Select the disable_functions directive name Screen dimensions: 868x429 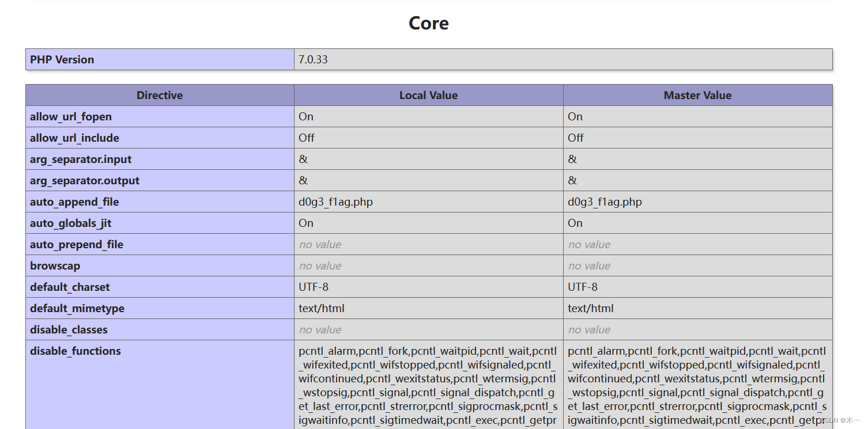tap(76, 351)
